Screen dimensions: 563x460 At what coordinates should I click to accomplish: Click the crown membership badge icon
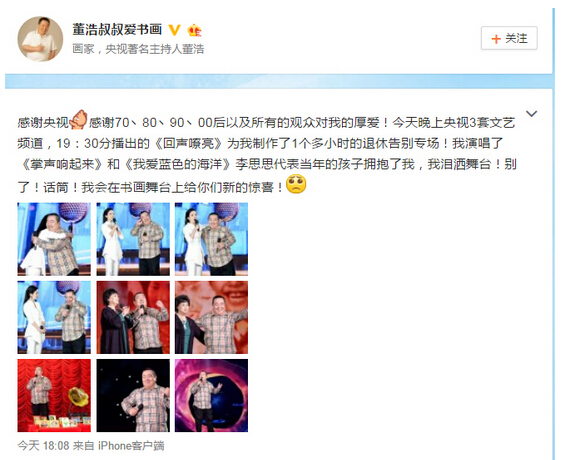(194, 30)
